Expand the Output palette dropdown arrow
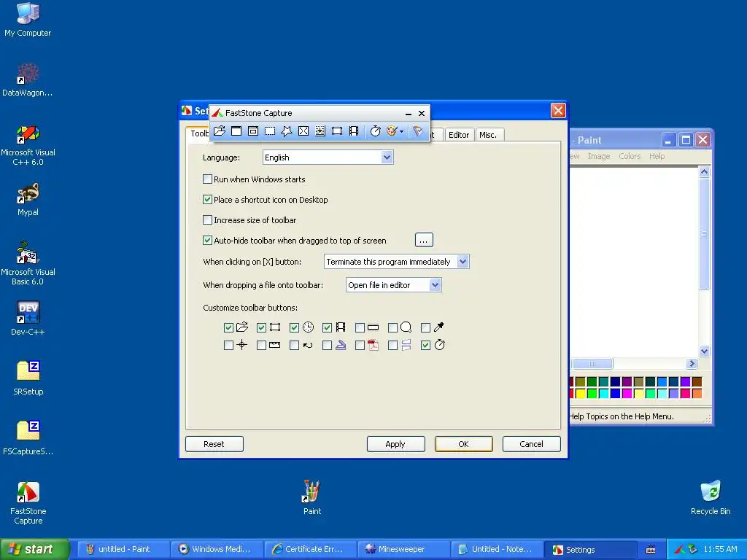The width and height of the screenshot is (747, 560). [x=402, y=131]
